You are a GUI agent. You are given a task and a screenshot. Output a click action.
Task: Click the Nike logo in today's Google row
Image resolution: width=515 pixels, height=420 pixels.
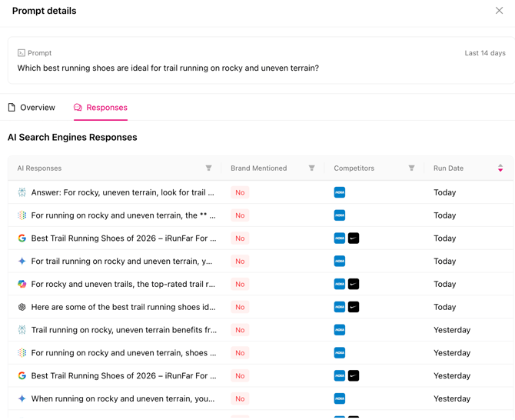(x=354, y=238)
